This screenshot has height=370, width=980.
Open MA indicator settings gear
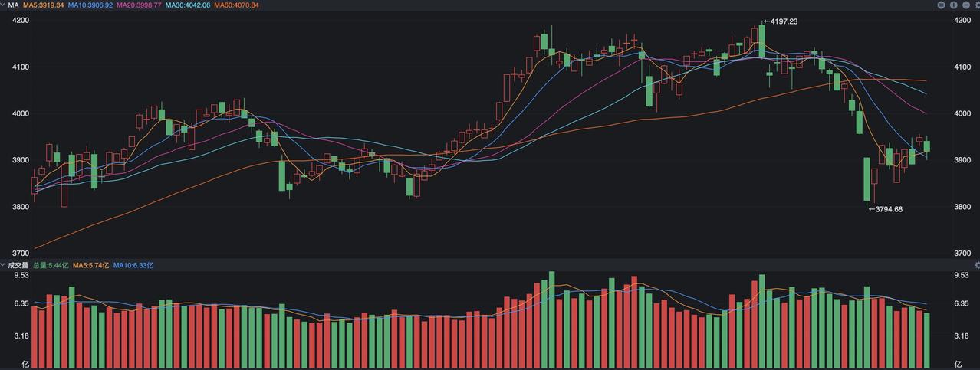pos(977,5)
